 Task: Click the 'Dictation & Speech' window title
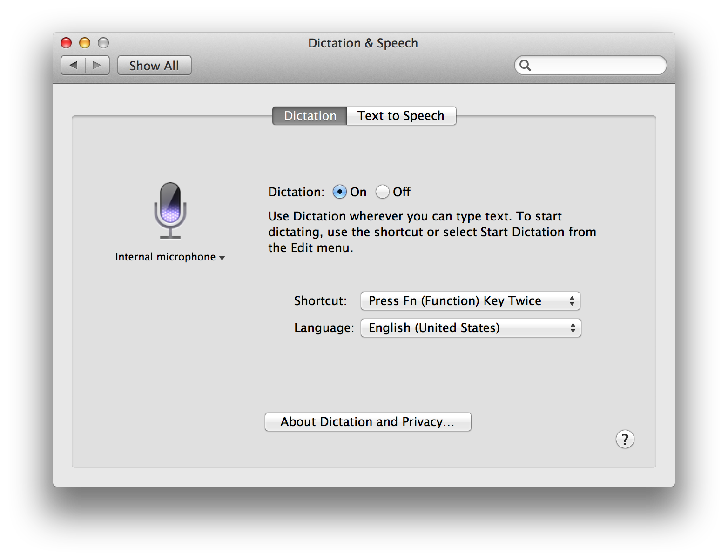(x=363, y=43)
